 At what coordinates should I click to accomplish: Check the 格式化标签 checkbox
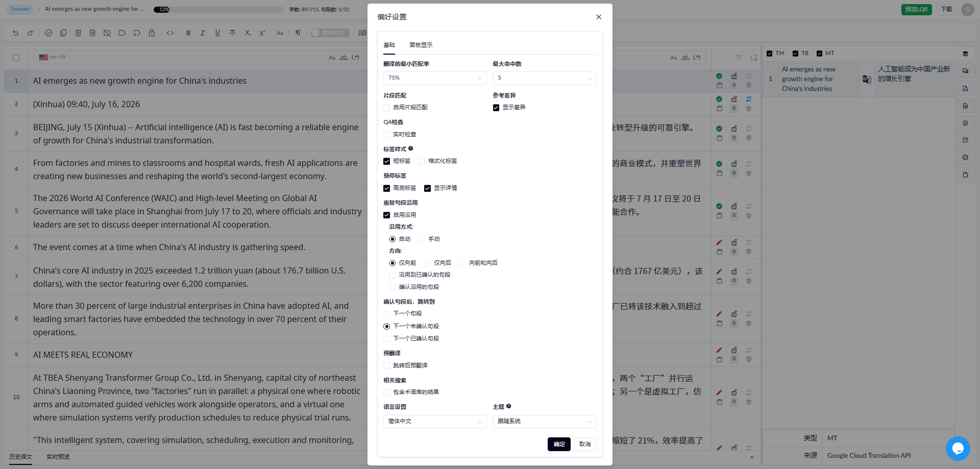pos(422,161)
